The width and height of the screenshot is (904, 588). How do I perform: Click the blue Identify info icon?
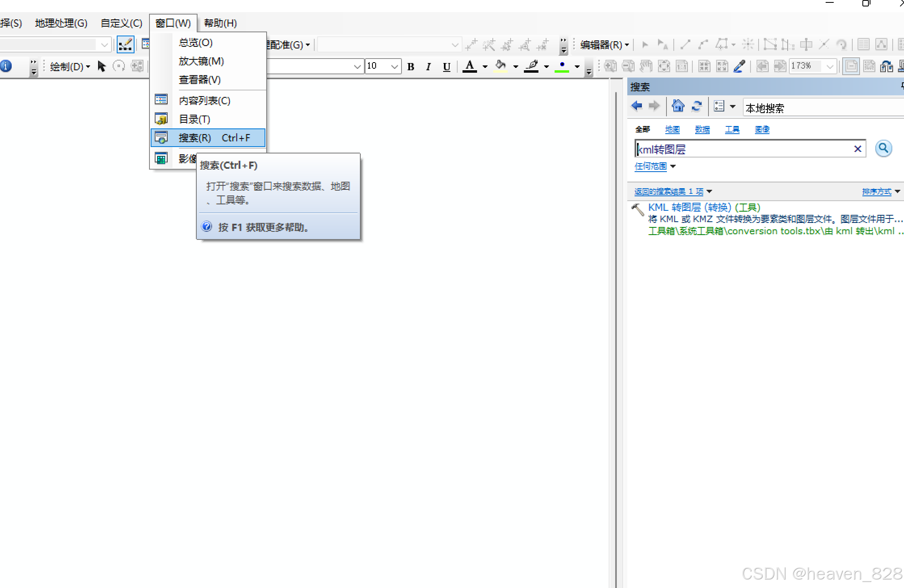[6, 66]
